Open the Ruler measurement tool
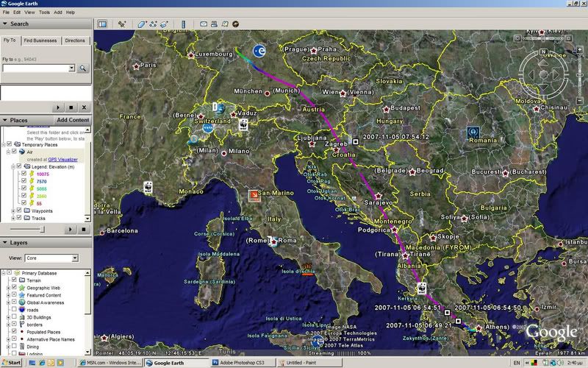Image resolution: width=588 pixels, height=368 pixels. tap(183, 24)
